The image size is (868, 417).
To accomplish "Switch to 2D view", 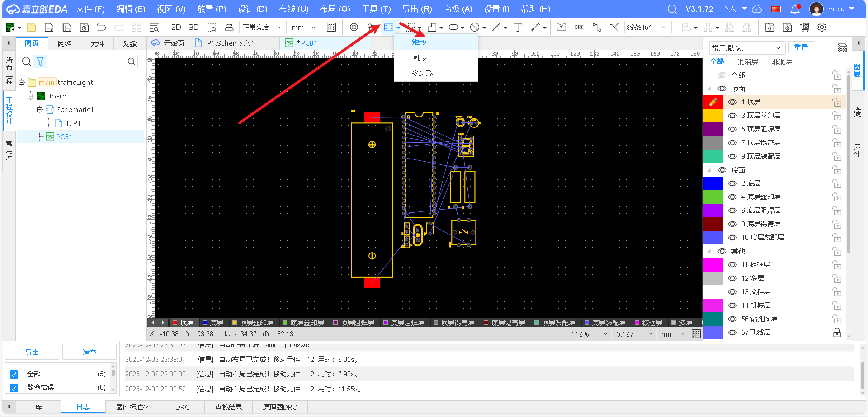I will coord(176,28).
